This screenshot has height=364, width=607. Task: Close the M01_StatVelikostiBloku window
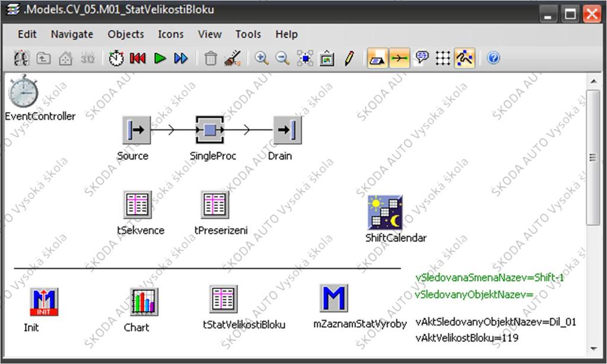592,14
